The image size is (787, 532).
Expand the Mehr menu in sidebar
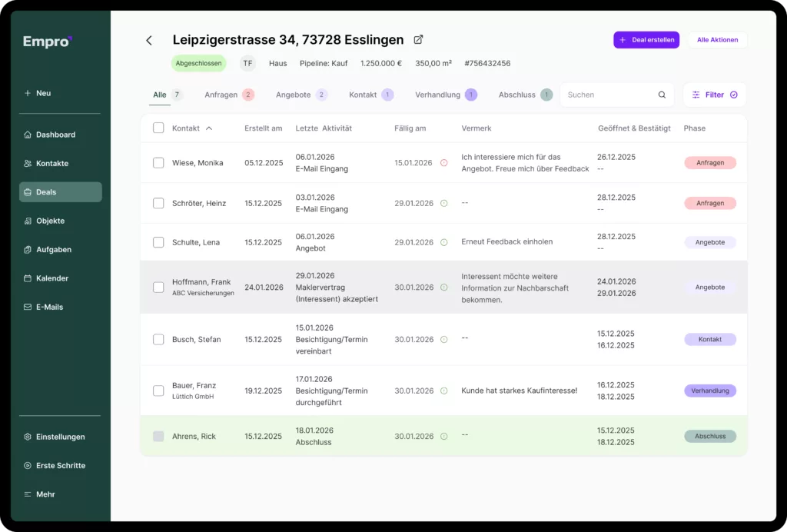tap(45, 494)
